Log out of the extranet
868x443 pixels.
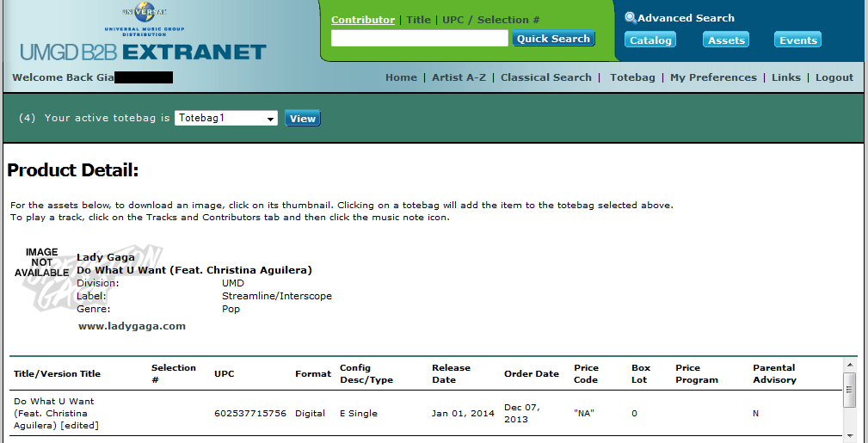(834, 77)
